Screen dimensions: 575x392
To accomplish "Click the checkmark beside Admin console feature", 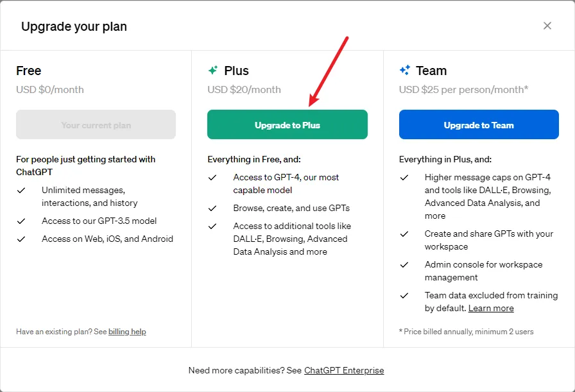I will 404,265.
